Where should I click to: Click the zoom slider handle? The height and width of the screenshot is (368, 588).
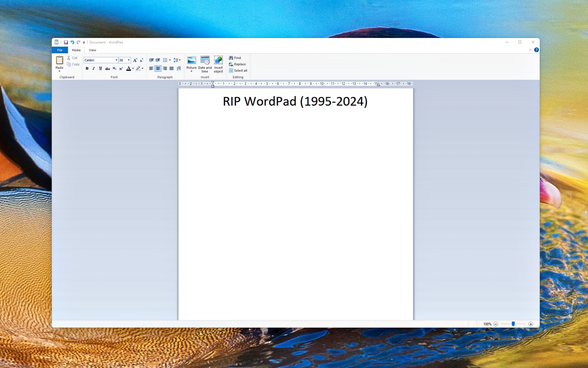(x=513, y=324)
